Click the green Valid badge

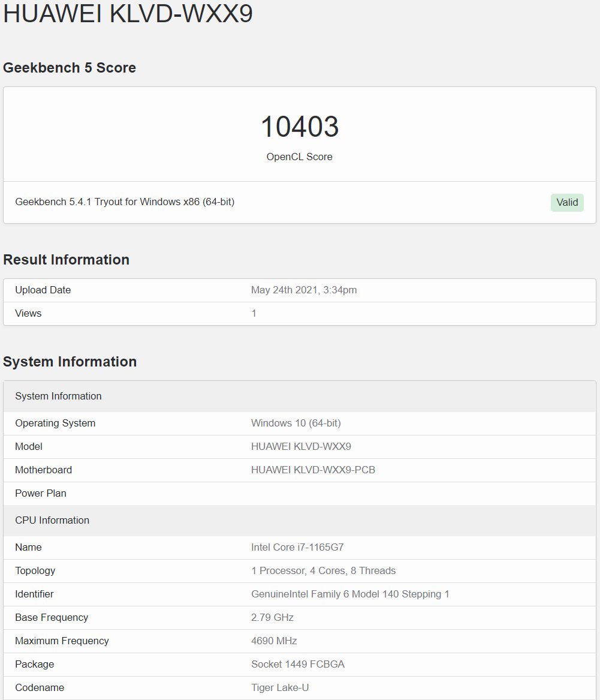click(x=567, y=203)
